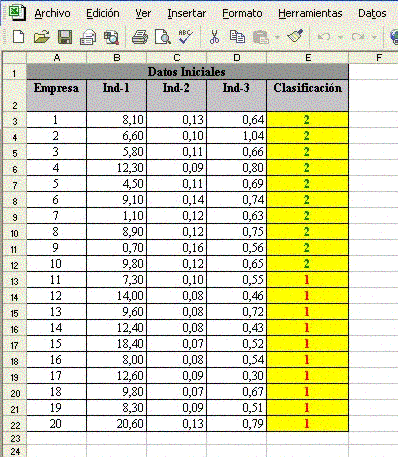Click the select-all corner box

click(x=14, y=58)
